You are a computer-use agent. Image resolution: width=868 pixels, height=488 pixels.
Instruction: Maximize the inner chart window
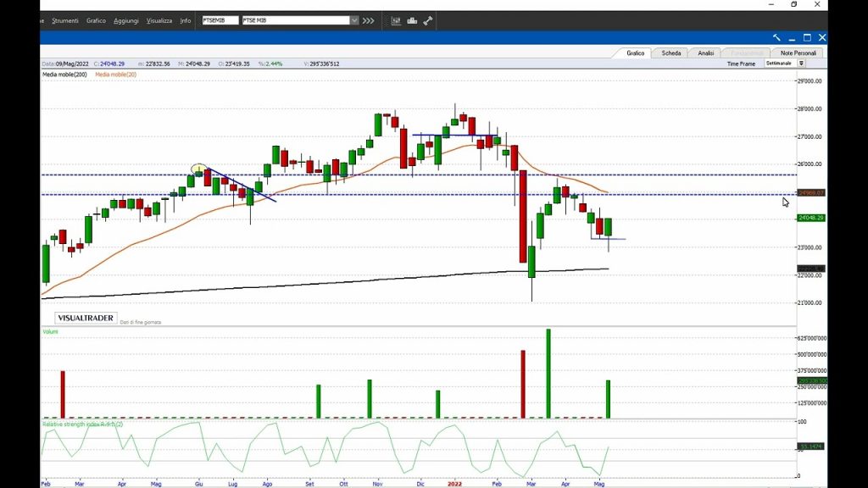click(x=807, y=37)
